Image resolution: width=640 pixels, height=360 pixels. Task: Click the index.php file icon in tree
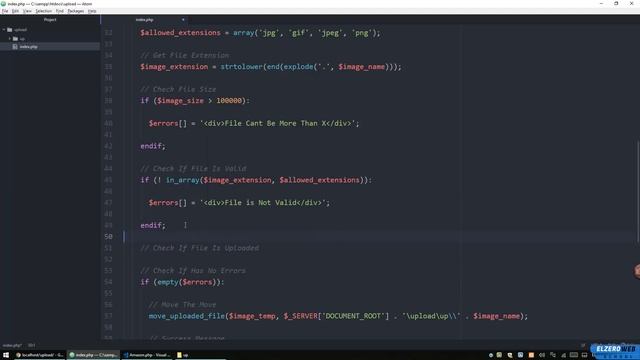(x=15, y=47)
